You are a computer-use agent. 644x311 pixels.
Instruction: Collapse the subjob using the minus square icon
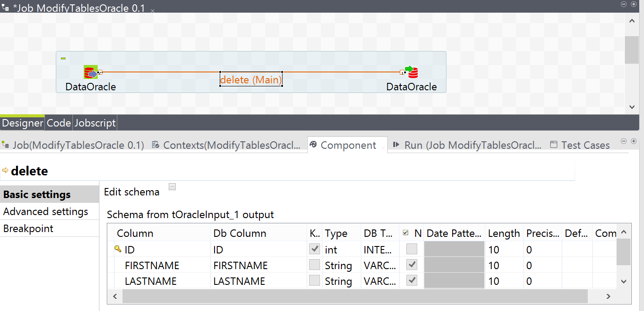click(63, 58)
